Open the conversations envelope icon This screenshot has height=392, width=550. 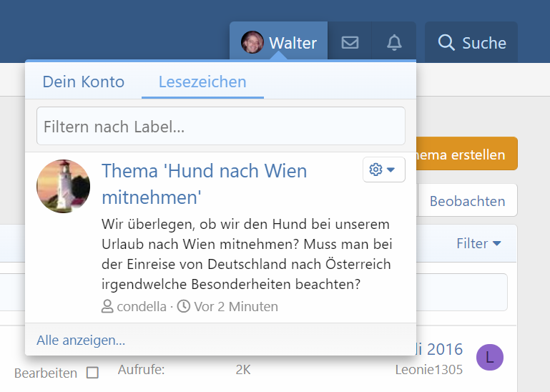tap(350, 42)
